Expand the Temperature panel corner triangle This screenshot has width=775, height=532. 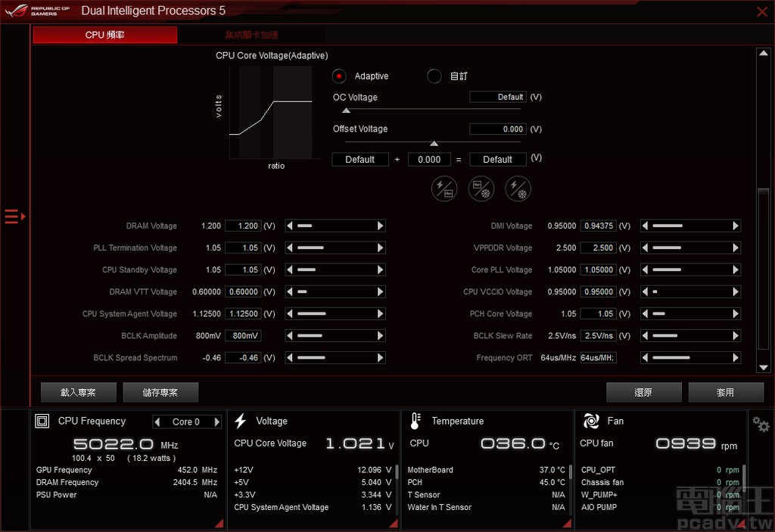(567, 523)
